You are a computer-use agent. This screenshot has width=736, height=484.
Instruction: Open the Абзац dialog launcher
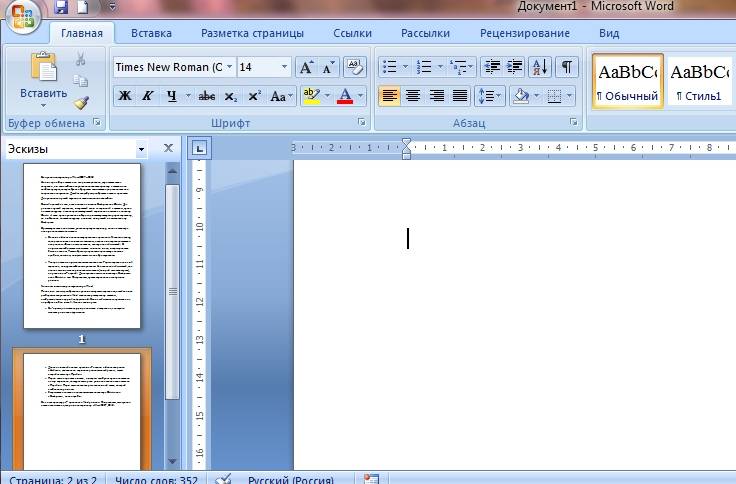[573, 122]
